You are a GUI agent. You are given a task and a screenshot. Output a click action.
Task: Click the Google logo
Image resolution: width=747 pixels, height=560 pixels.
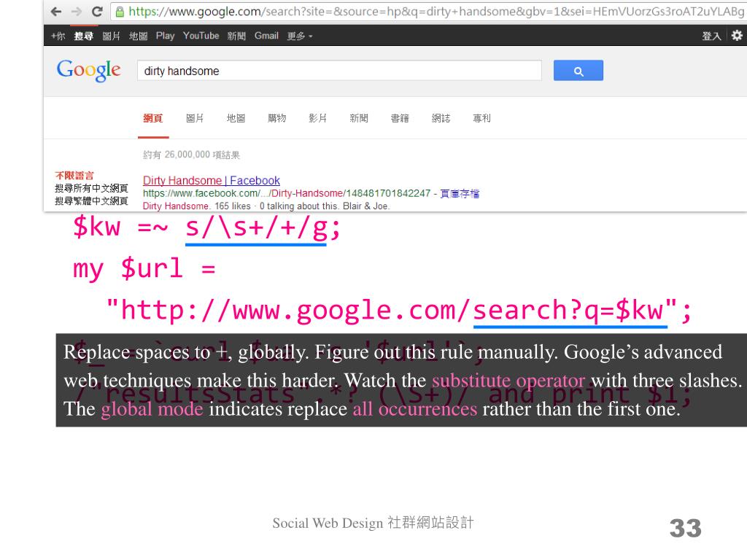click(x=88, y=71)
